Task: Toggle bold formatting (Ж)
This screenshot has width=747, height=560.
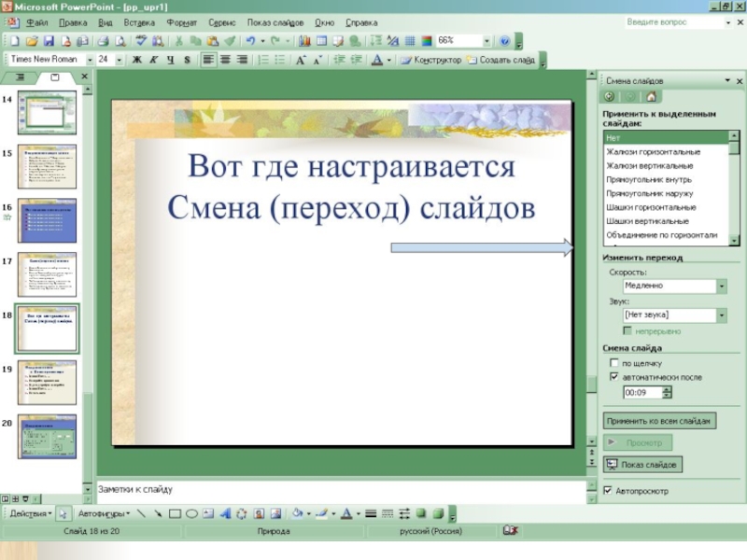Action: pyautogui.click(x=136, y=60)
